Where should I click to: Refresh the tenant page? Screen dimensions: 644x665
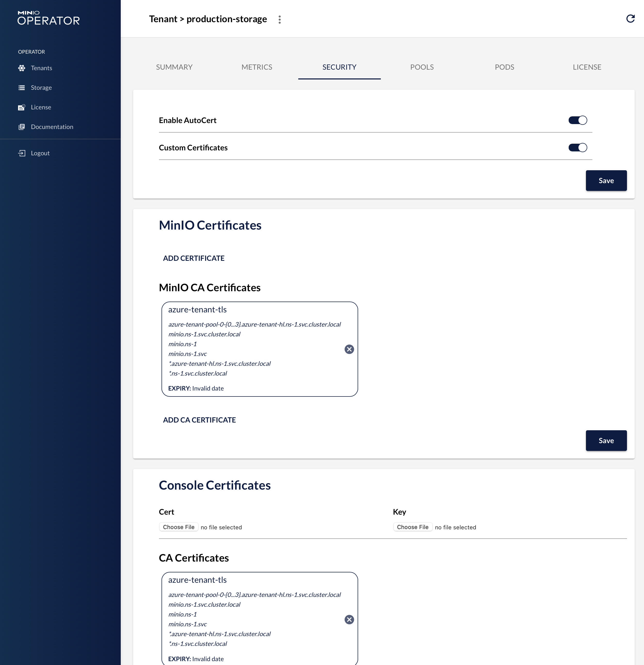pos(630,19)
